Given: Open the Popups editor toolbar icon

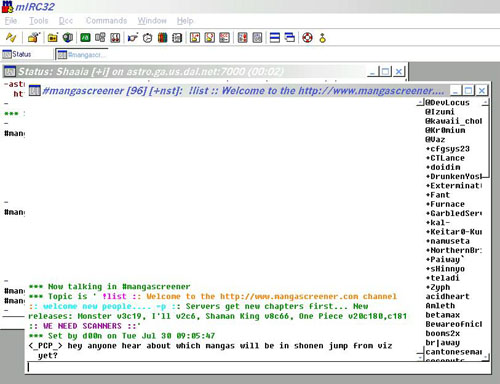Looking at the screenshot, I should [x=100, y=38].
